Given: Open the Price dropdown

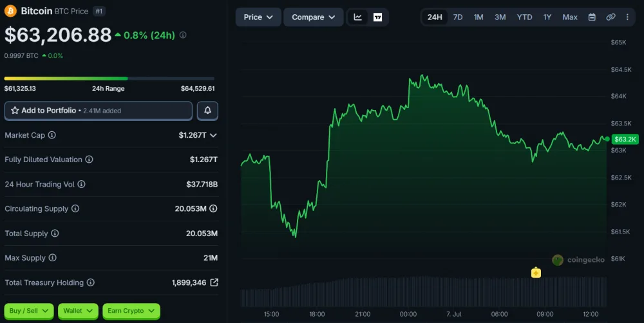Looking at the screenshot, I should 258,17.
